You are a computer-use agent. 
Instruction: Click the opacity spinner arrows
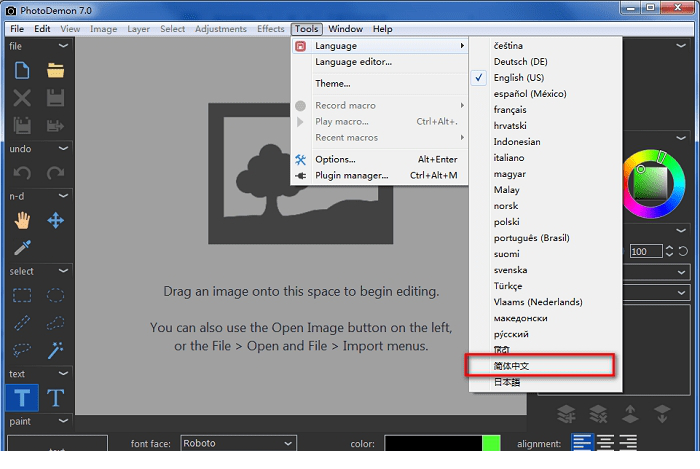(x=669, y=251)
